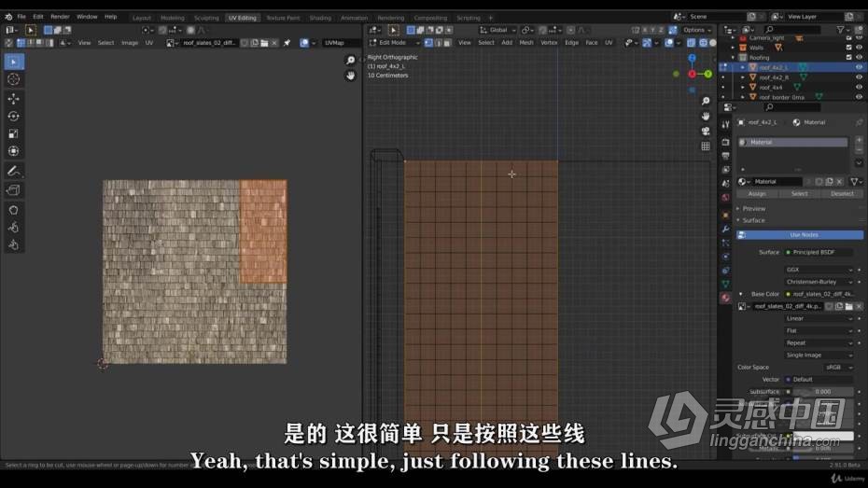Screen dimensions: 868x488
Task: Toggle Use Nodes for the material
Action: pyautogui.click(x=799, y=235)
